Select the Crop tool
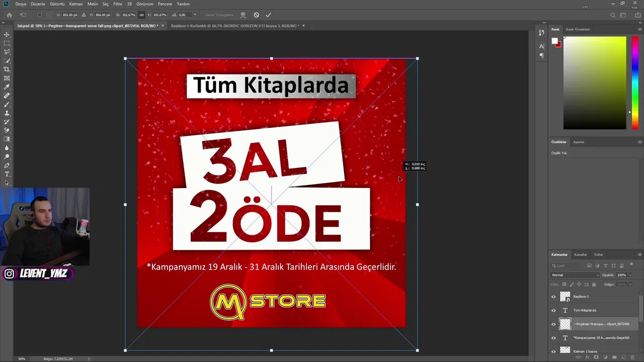 [x=7, y=69]
